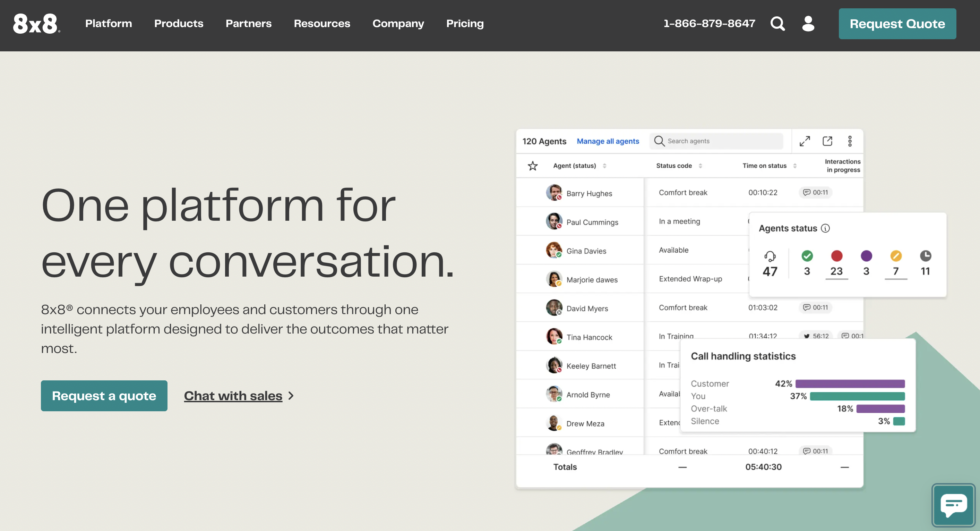
Task: Click the expand arrows icon in agents panel
Action: click(x=805, y=141)
